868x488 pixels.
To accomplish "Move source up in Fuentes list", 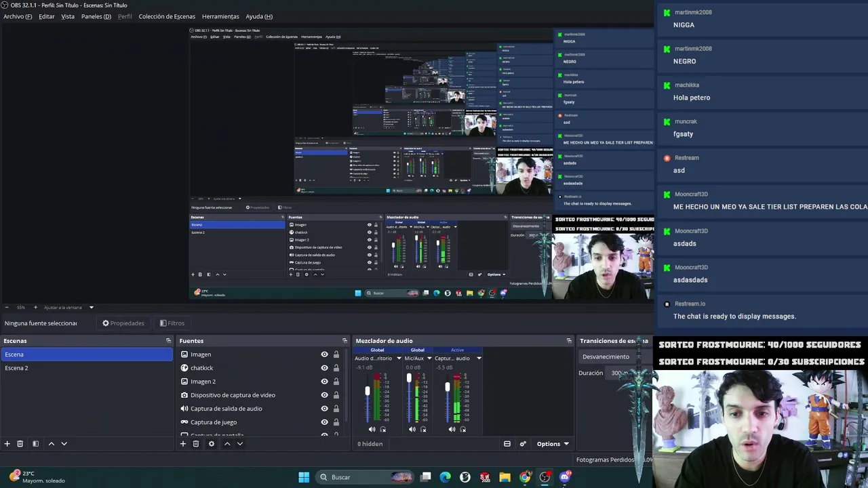I will coord(227,444).
